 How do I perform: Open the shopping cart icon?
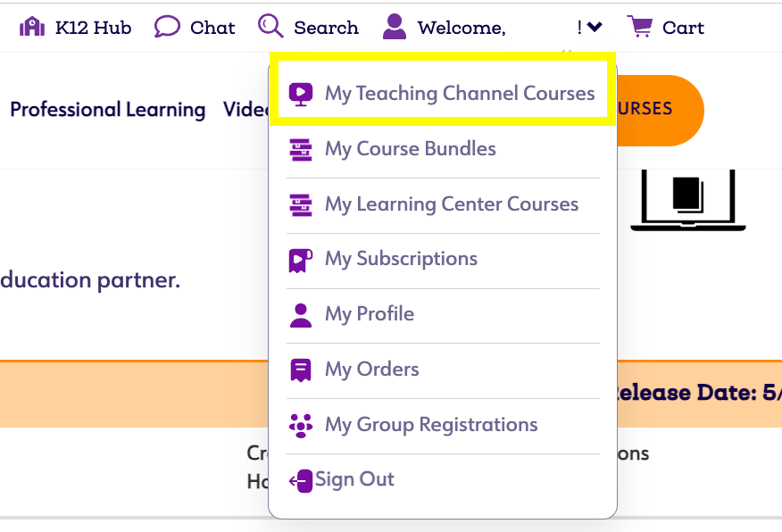click(x=639, y=27)
